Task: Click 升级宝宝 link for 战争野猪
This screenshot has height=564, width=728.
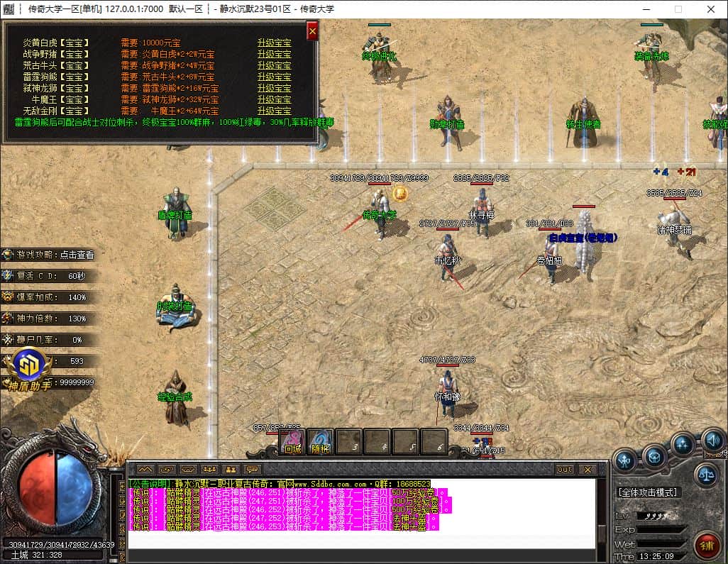Action: coord(275,54)
